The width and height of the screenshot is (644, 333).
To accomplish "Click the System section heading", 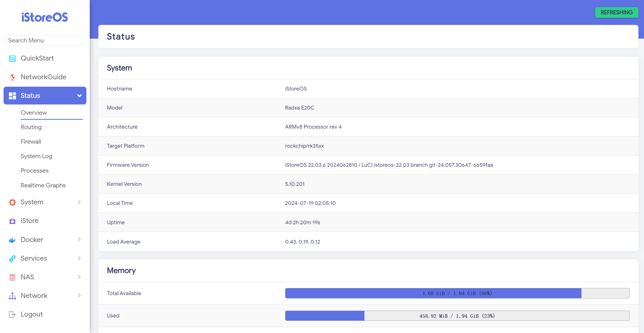I will click(x=119, y=68).
